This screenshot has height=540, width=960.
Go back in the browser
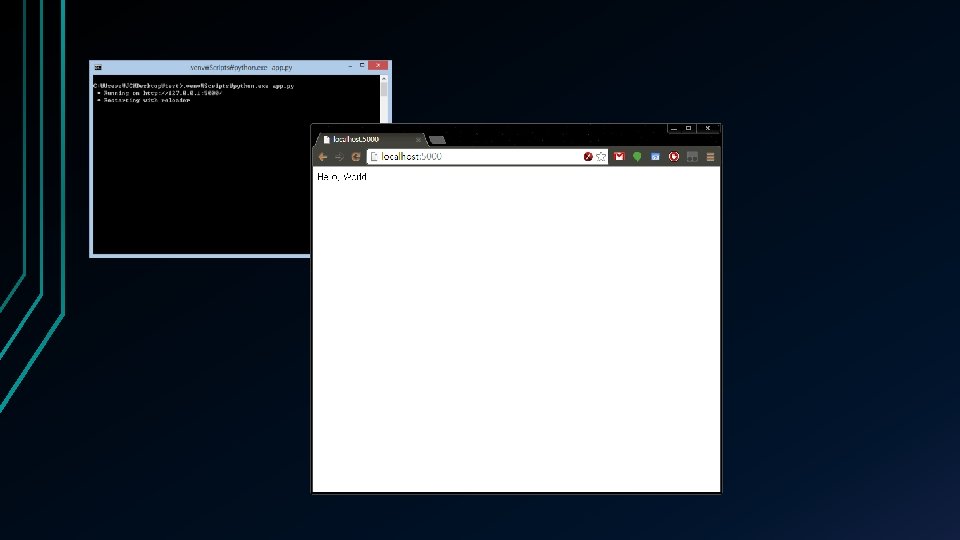[x=323, y=157]
